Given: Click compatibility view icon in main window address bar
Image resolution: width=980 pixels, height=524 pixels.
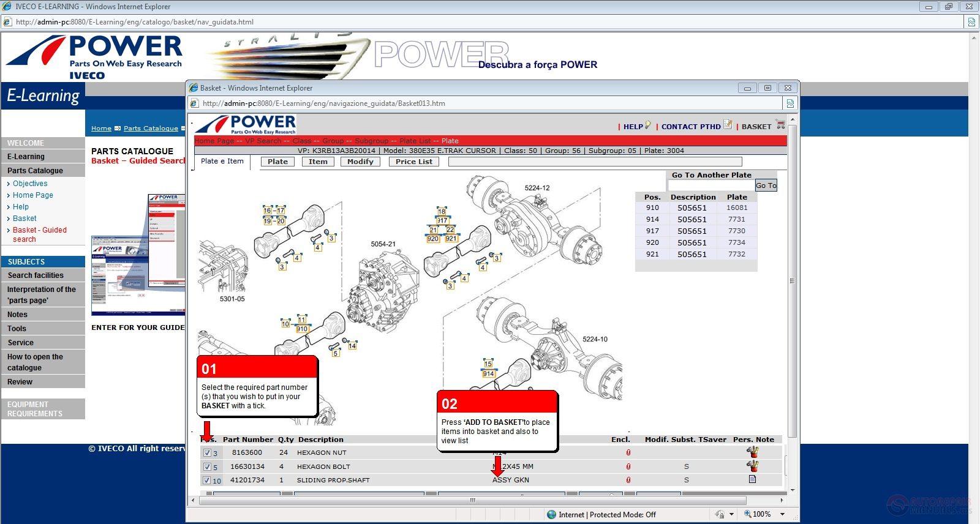Looking at the screenshot, I should (971, 22).
